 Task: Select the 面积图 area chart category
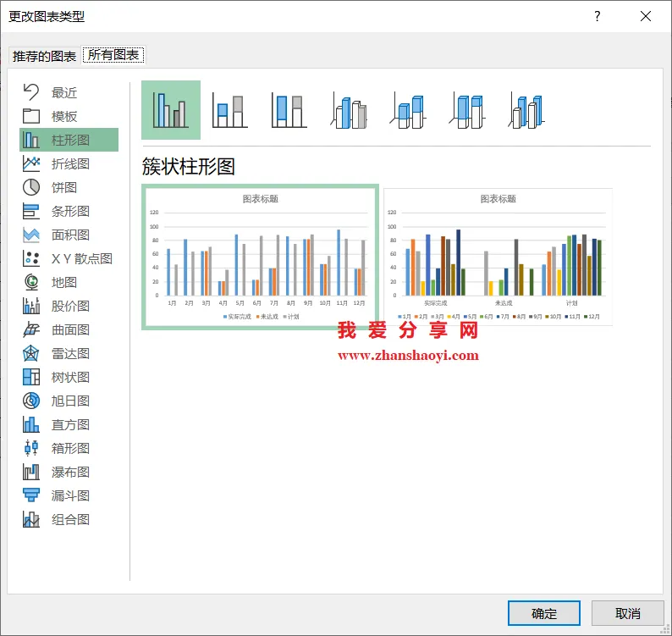tap(69, 235)
